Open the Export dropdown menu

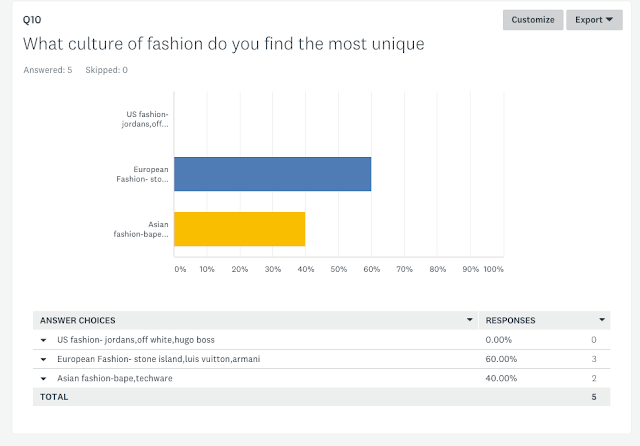point(594,19)
